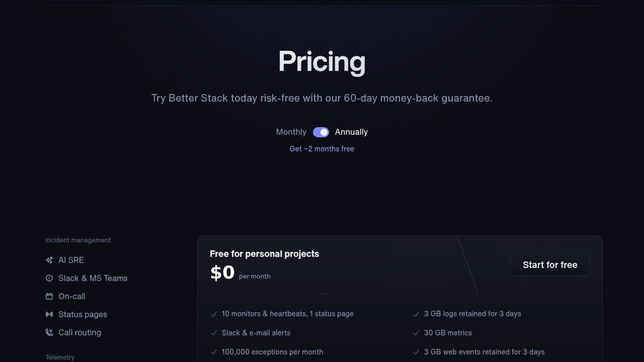Click the On-call calendar icon
This screenshot has width=644, height=362.
(49, 296)
